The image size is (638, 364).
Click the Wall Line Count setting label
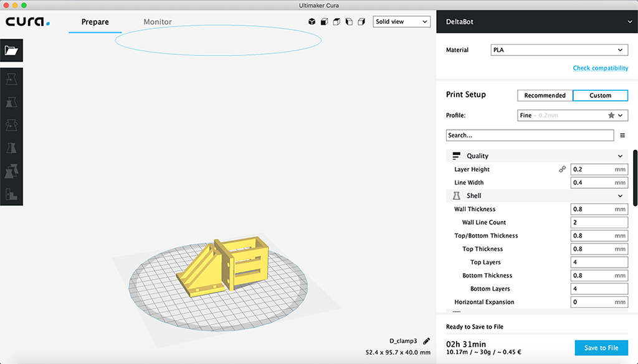(483, 223)
